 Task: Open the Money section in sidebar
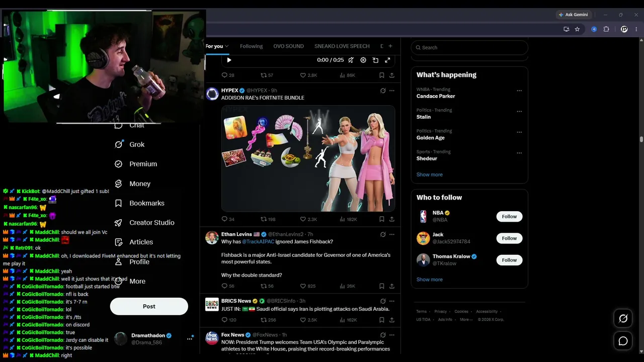tap(133, 184)
